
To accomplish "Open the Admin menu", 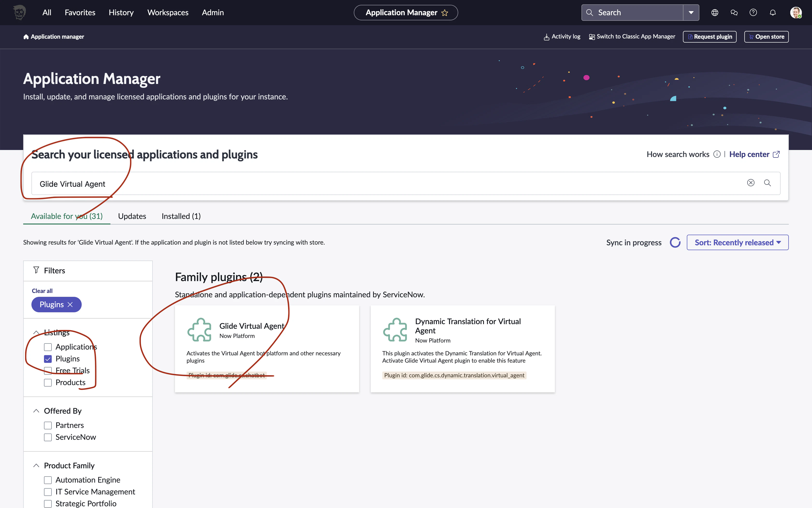I will click(x=213, y=12).
